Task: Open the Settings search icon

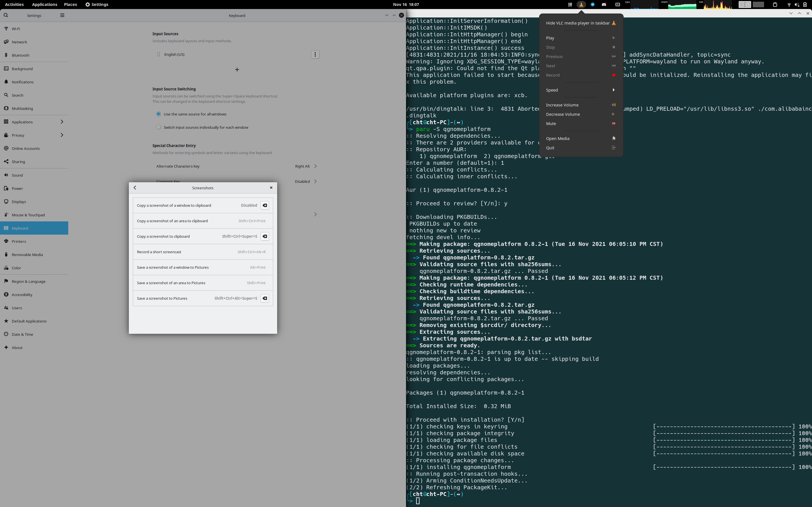Action: (x=6, y=15)
